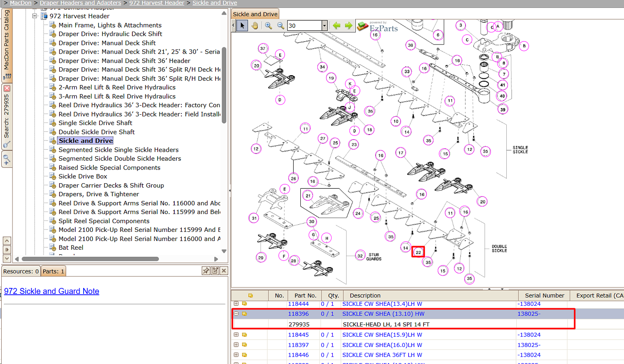This screenshot has width=624, height=364.
Task: Select Bat Reel in the tree
Action: [71, 248]
